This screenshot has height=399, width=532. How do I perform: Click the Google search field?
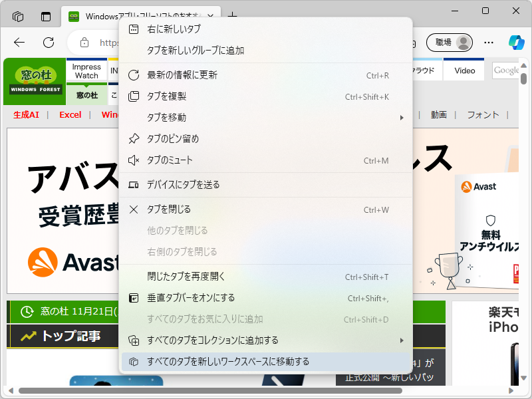click(x=505, y=70)
